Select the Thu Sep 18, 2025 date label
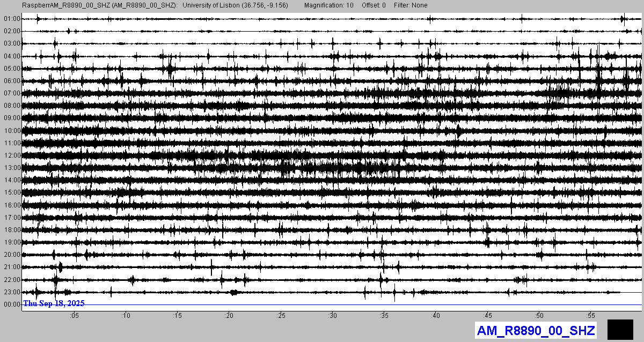Viewport: 644px width, 342px height. (54, 303)
